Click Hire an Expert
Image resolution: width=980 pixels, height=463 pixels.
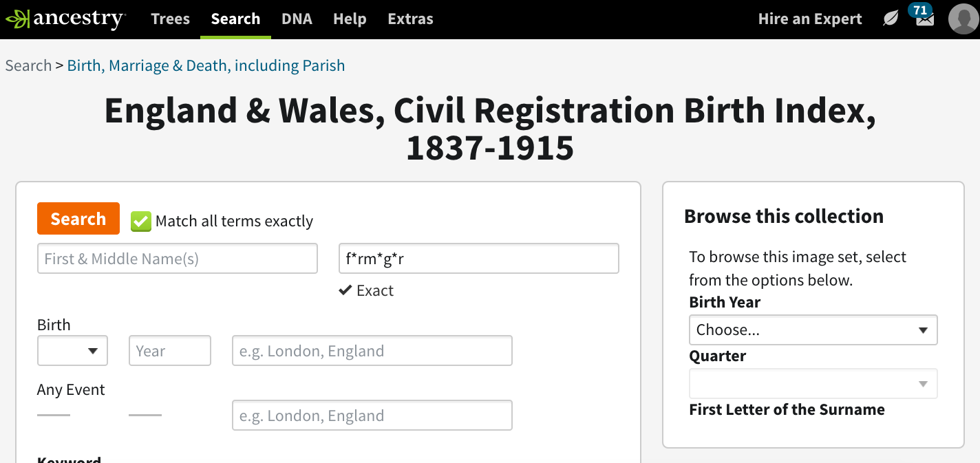809,19
